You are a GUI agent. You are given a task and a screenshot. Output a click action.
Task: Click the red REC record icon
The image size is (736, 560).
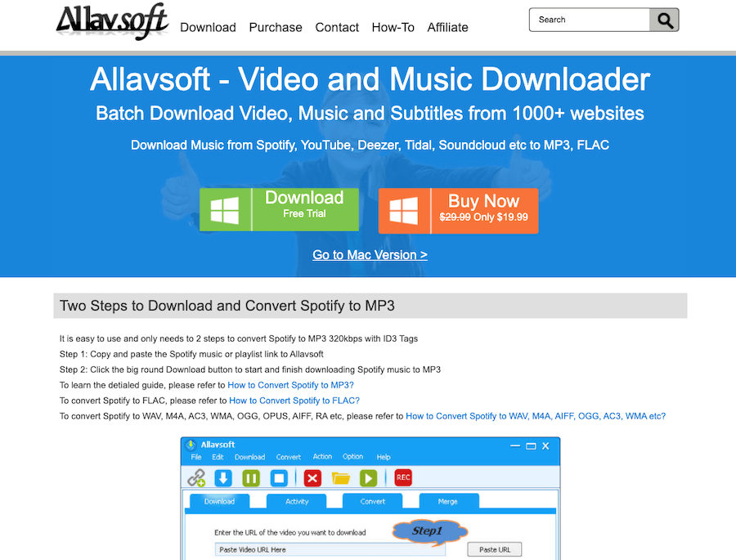403,478
